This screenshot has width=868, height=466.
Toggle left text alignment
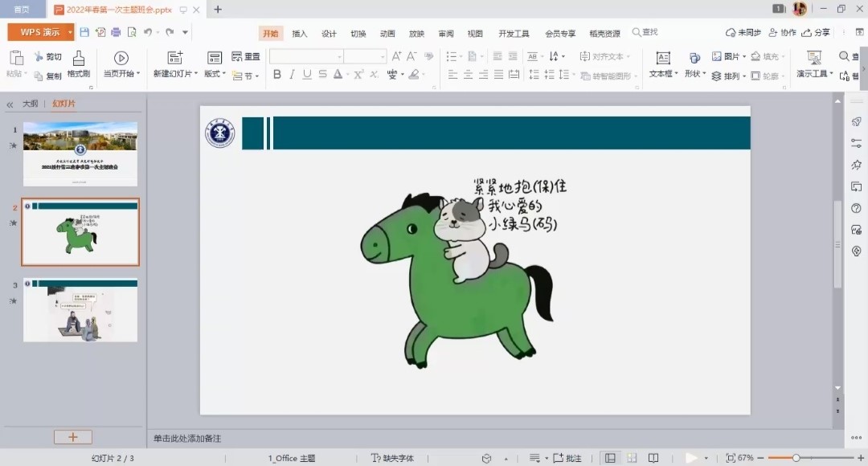point(452,74)
